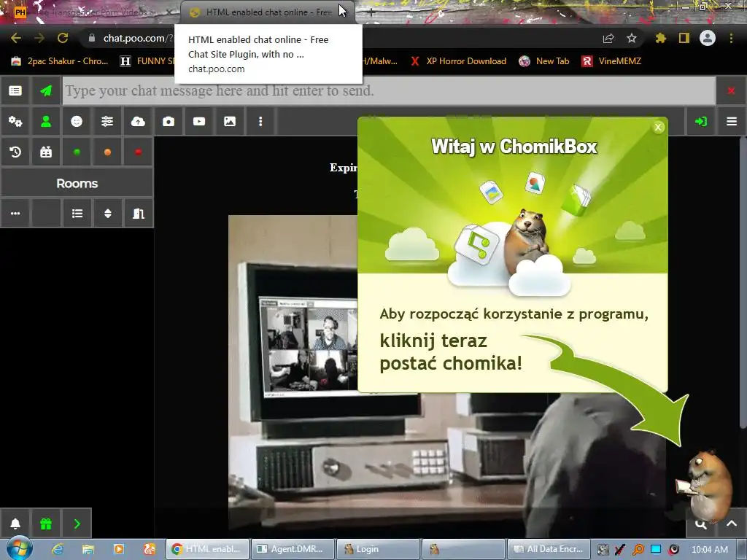Open the 2pac Shakur bookmark

click(x=60, y=61)
